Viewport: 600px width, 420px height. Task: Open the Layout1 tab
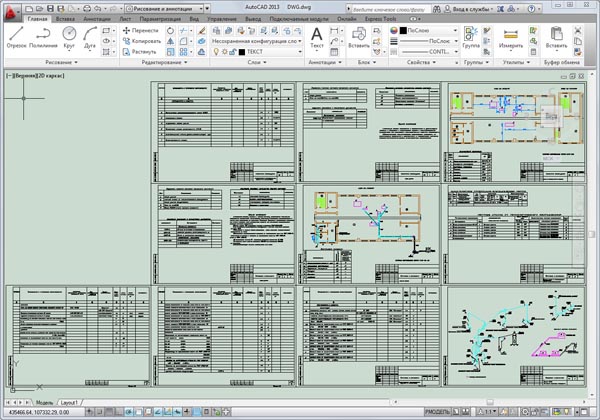point(68,401)
